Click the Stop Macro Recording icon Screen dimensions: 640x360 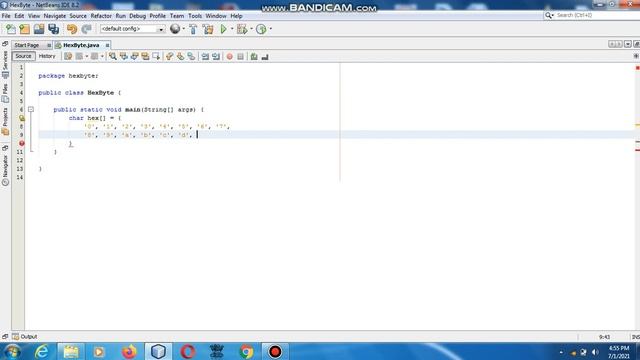(240, 56)
